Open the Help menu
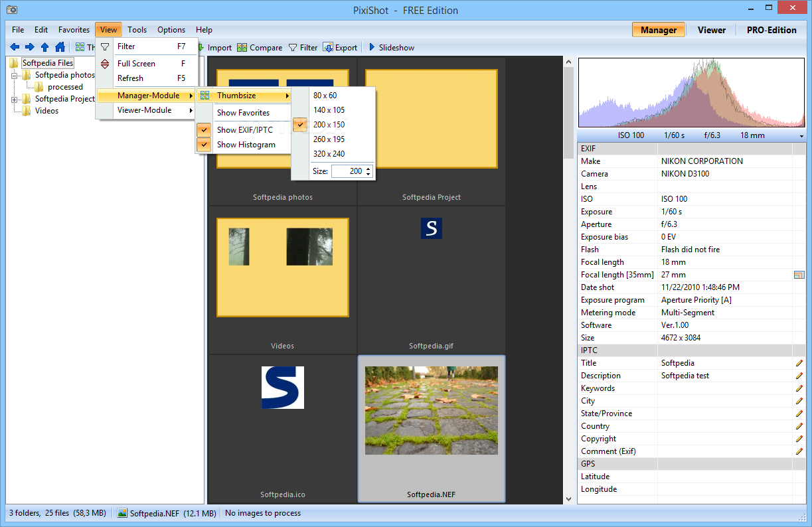 pyautogui.click(x=204, y=30)
